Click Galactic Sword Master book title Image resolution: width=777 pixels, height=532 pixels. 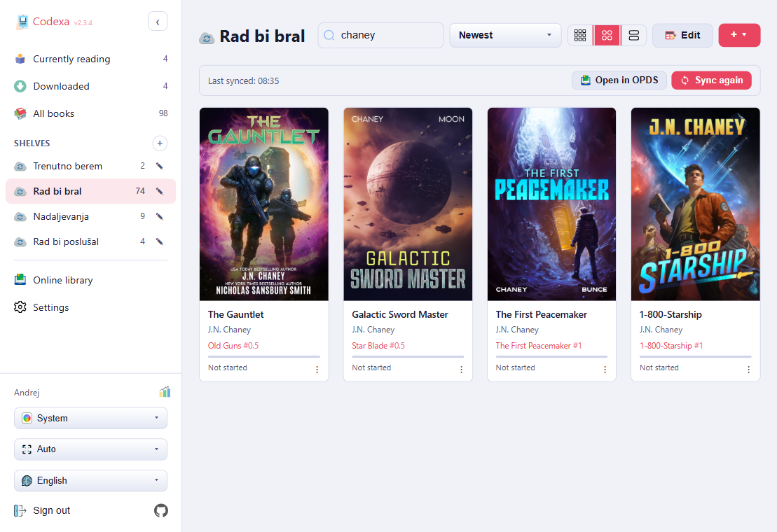(400, 314)
